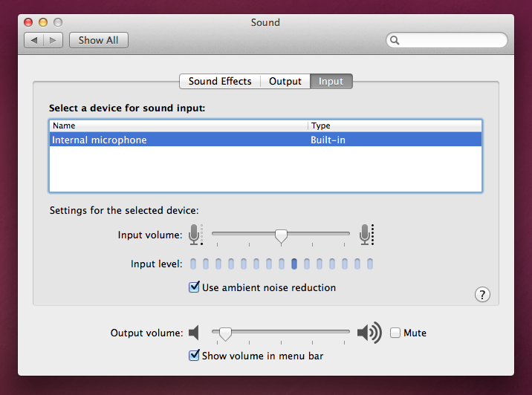Switch to the Output tab
The height and width of the screenshot is (395, 532).
pos(285,82)
